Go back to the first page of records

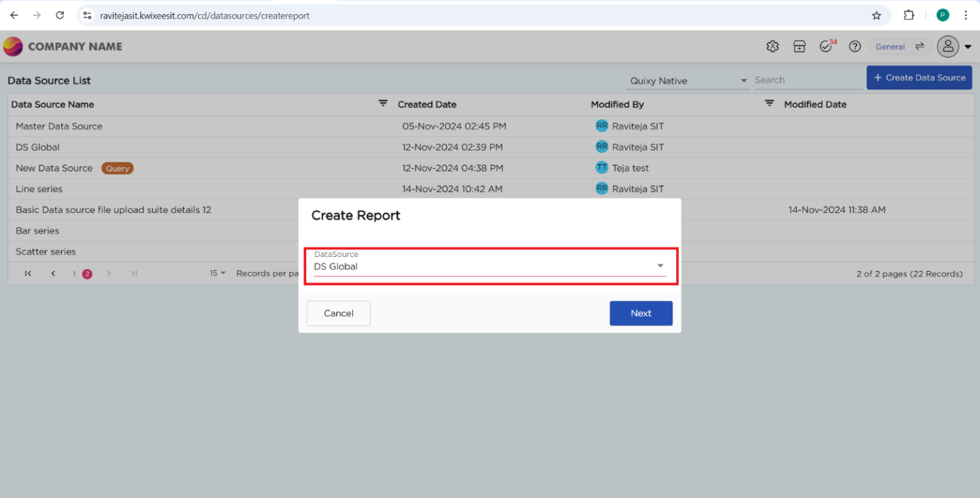(x=27, y=273)
